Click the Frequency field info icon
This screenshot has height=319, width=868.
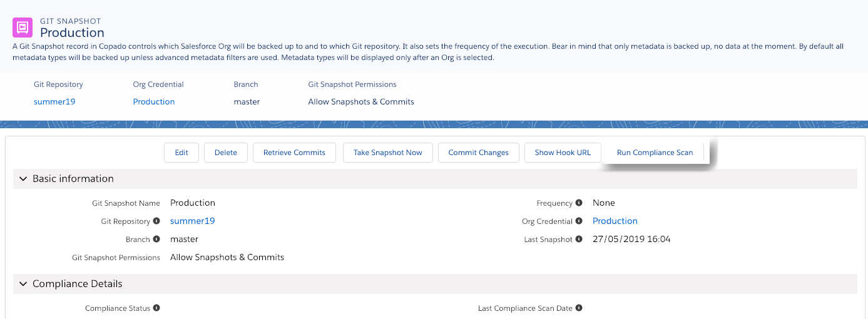click(x=579, y=203)
